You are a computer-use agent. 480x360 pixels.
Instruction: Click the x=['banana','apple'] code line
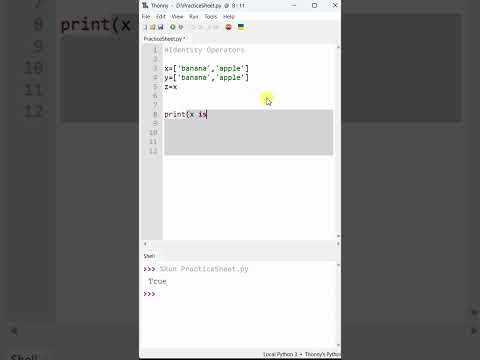click(206, 68)
